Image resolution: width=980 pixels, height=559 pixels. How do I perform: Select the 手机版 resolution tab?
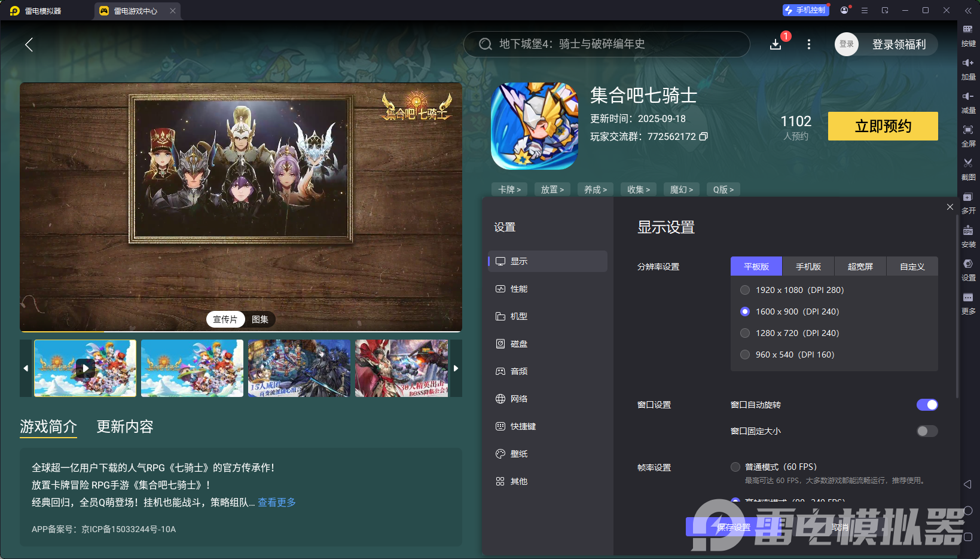pyautogui.click(x=808, y=267)
